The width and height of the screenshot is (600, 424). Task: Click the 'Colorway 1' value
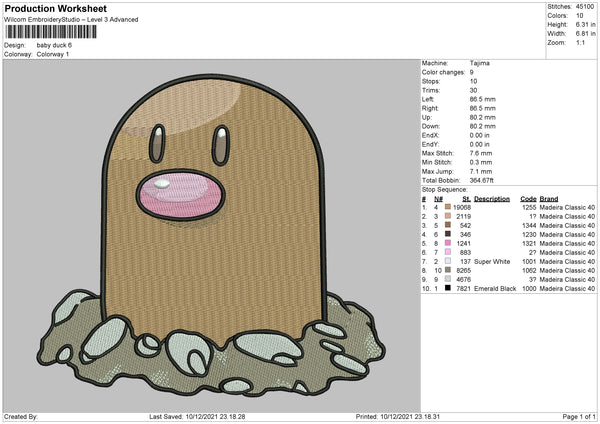[x=53, y=54]
